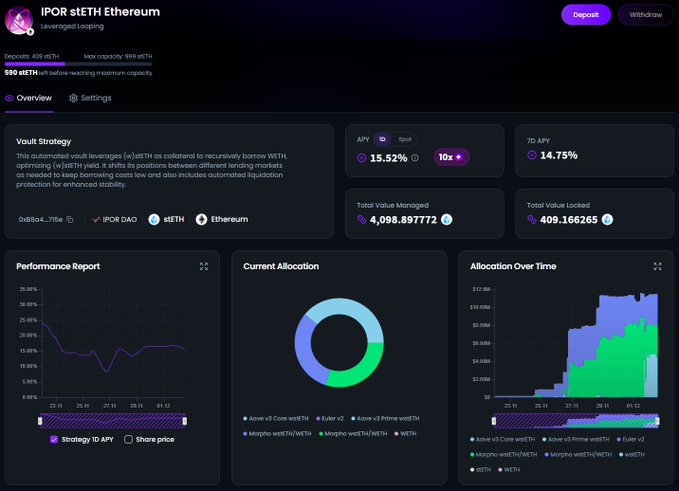Copy the vault contract address
Image resolution: width=679 pixels, height=491 pixels.
(x=71, y=219)
